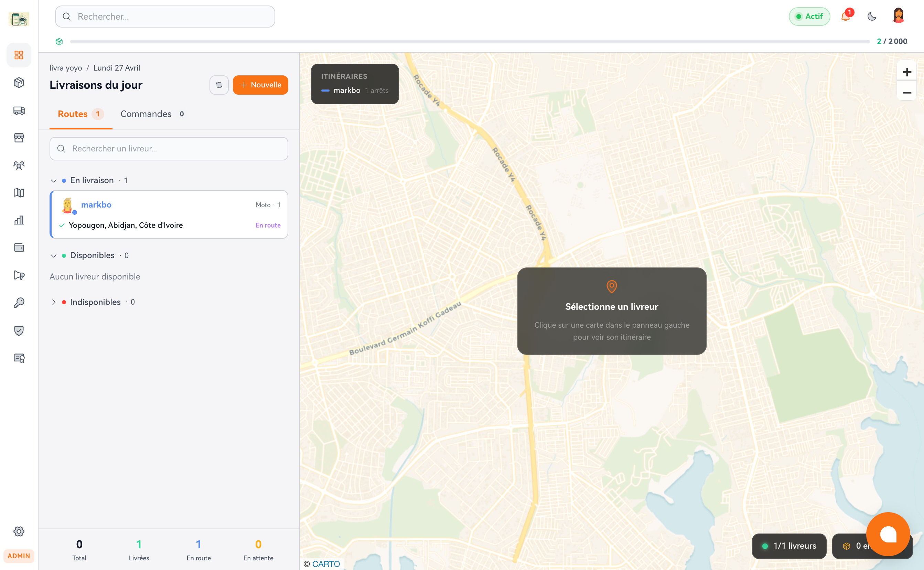Collapse the En livraison group
This screenshot has width=924, height=570.
[53, 181]
